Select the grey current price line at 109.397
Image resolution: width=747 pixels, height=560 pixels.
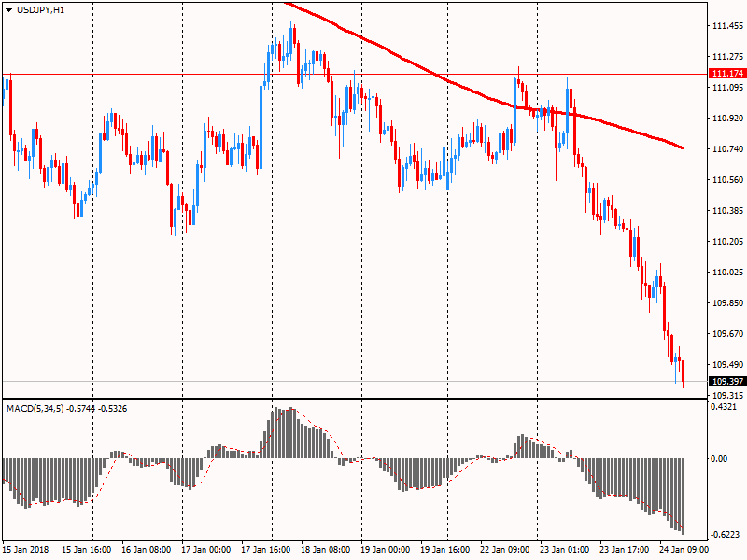(x=355, y=382)
